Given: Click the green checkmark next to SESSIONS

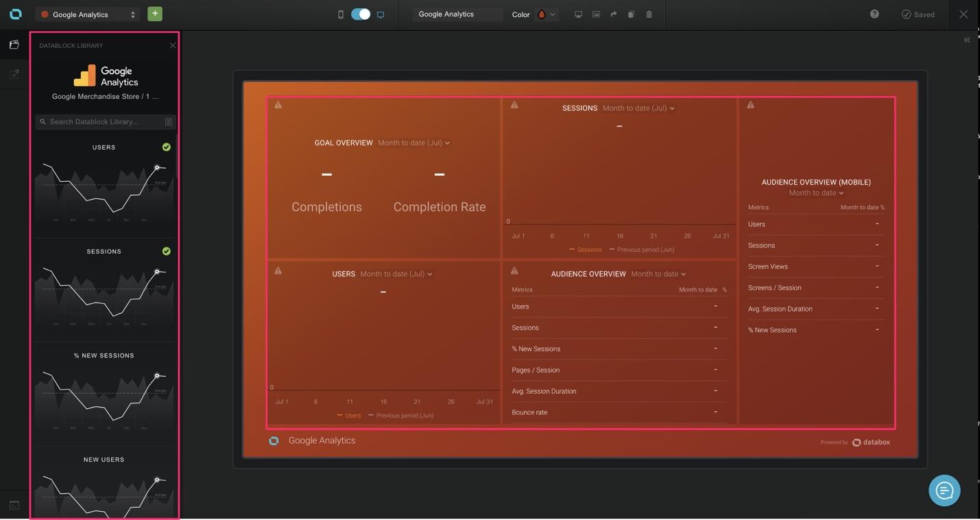Looking at the screenshot, I should tap(167, 251).
